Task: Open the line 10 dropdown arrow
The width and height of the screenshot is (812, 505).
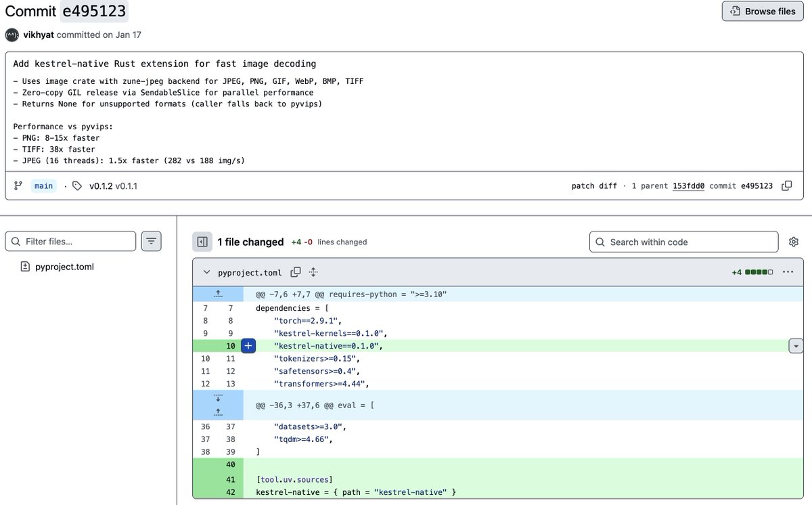Action: click(796, 345)
